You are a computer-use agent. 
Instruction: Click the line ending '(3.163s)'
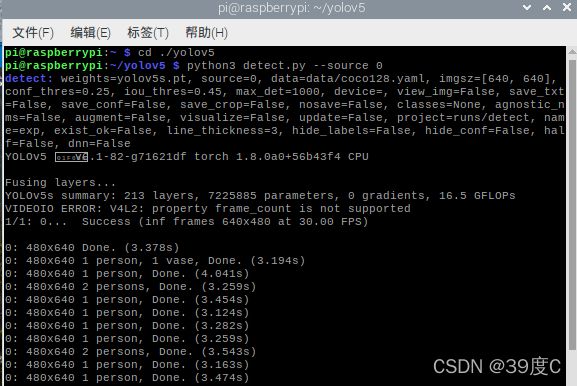coord(127,365)
